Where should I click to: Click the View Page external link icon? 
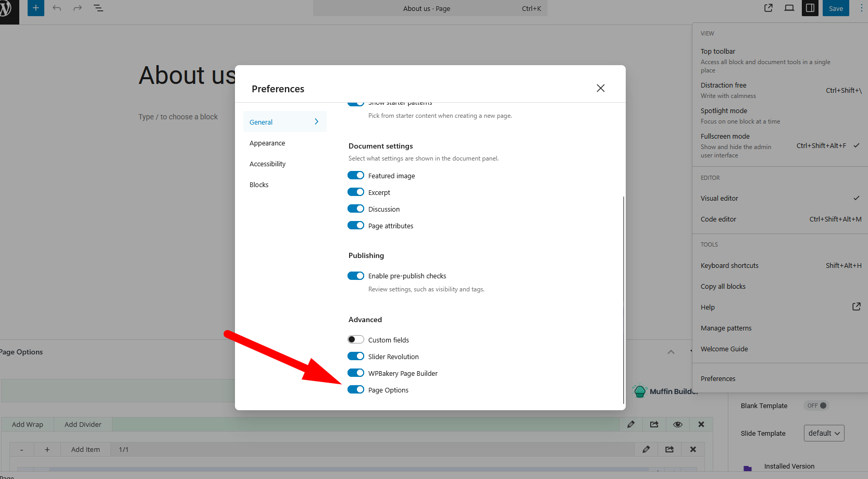(768, 8)
